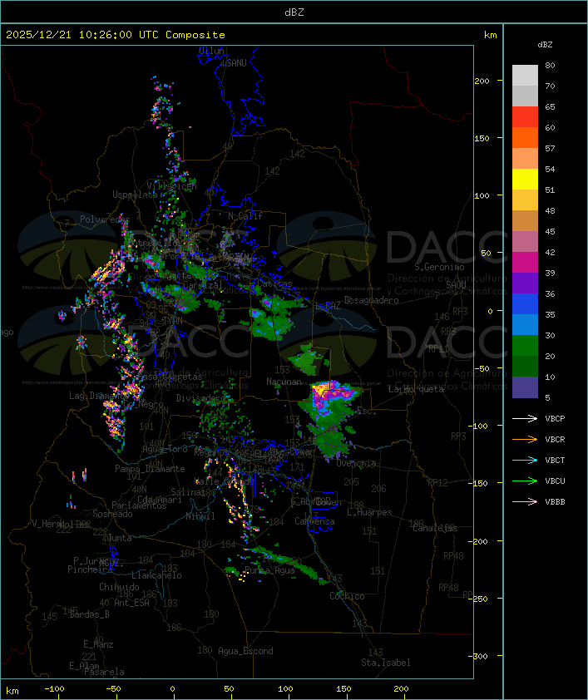Click the Pincheira place label
This screenshot has height=700, width=588.
[90, 569]
